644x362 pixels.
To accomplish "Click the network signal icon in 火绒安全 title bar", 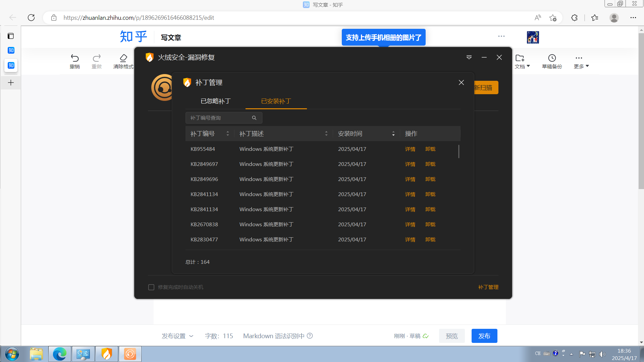I will coord(469,57).
